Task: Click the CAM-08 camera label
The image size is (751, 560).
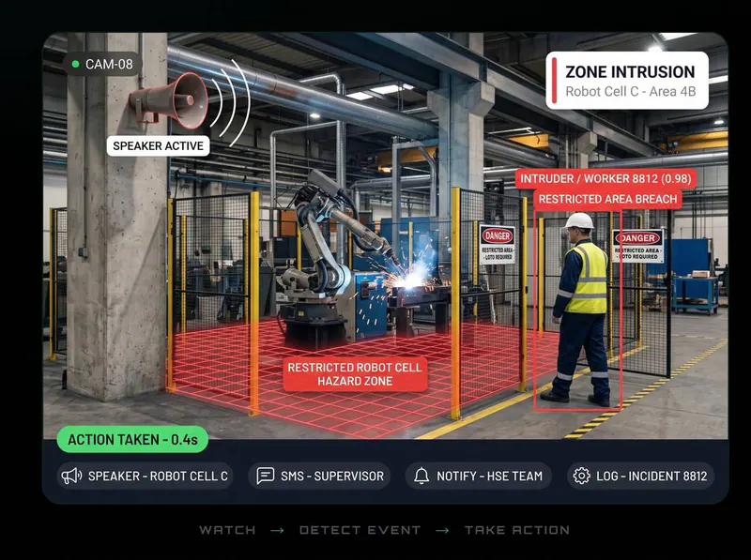Action: pos(102,64)
